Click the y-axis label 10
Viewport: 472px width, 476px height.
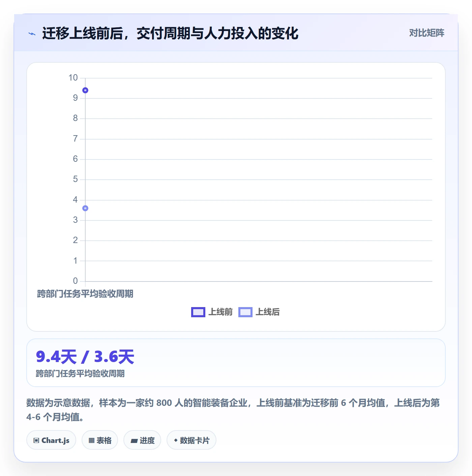[73, 78]
